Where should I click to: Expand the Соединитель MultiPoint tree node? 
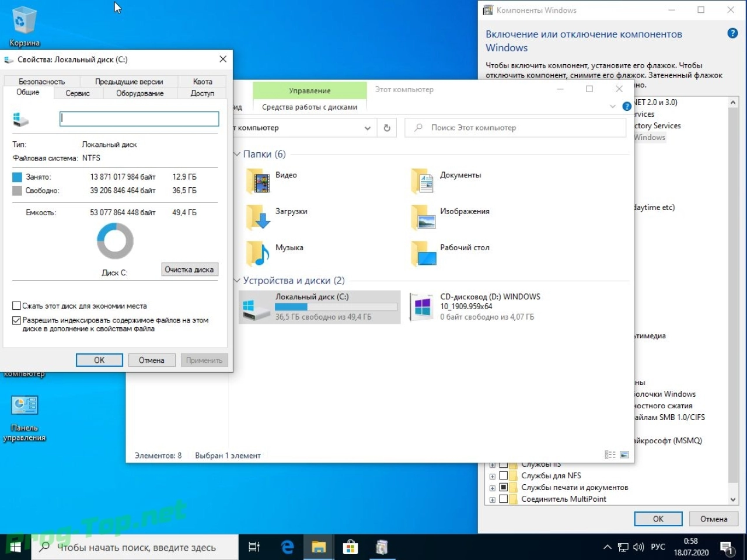pyautogui.click(x=493, y=500)
